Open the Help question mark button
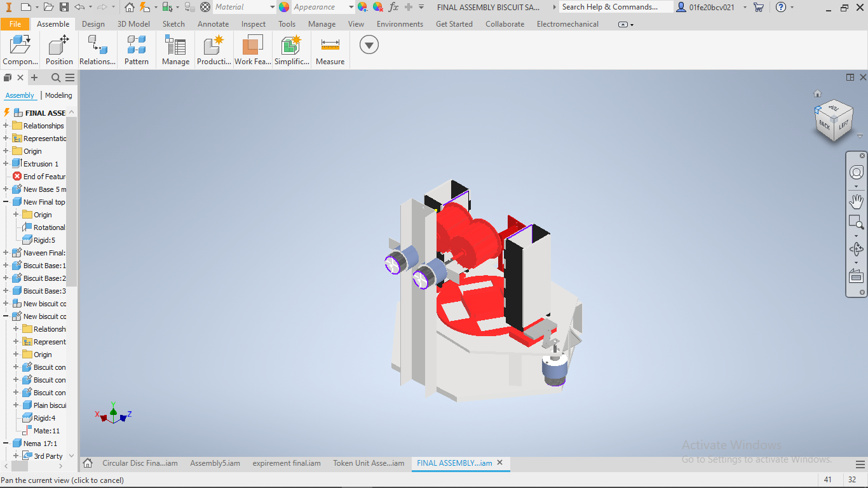This screenshot has height=488, width=868. tap(781, 7)
